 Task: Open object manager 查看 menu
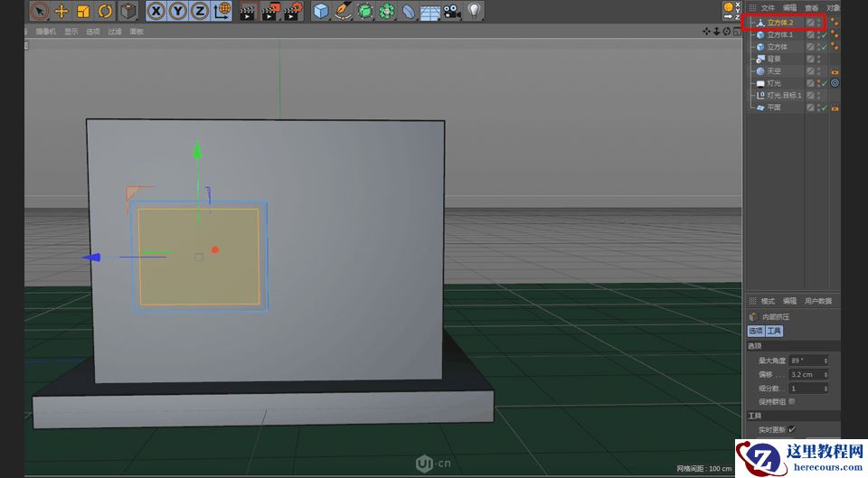812,8
